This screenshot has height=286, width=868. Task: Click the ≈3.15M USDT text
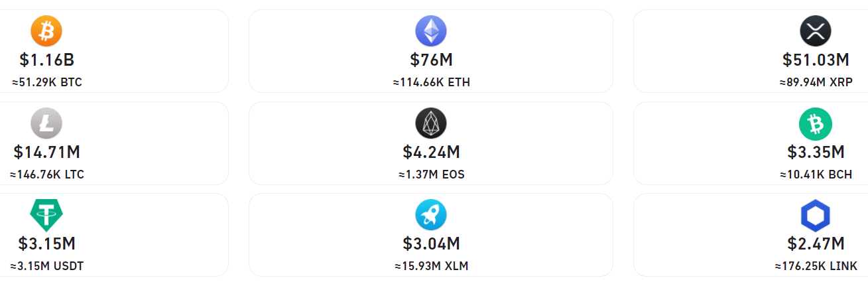pos(46,267)
